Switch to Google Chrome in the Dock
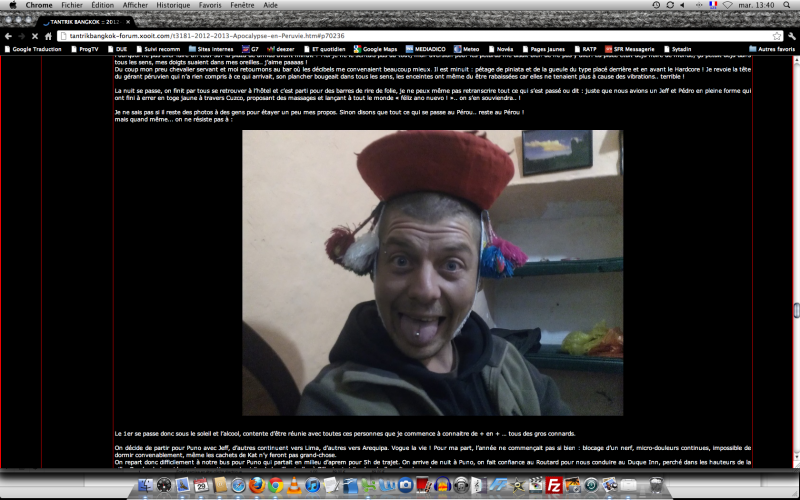This screenshot has height=500, width=800. coord(276,485)
